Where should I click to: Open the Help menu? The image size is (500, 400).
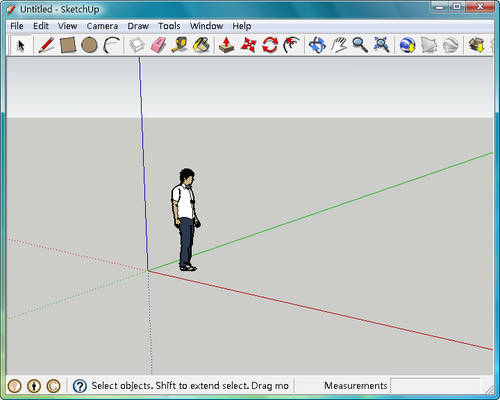(x=242, y=26)
